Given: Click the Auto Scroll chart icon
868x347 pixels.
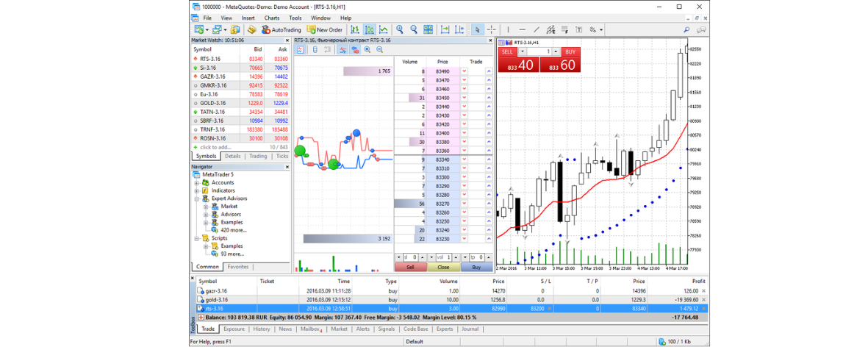Looking at the screenshot, I should click(445, 30).
